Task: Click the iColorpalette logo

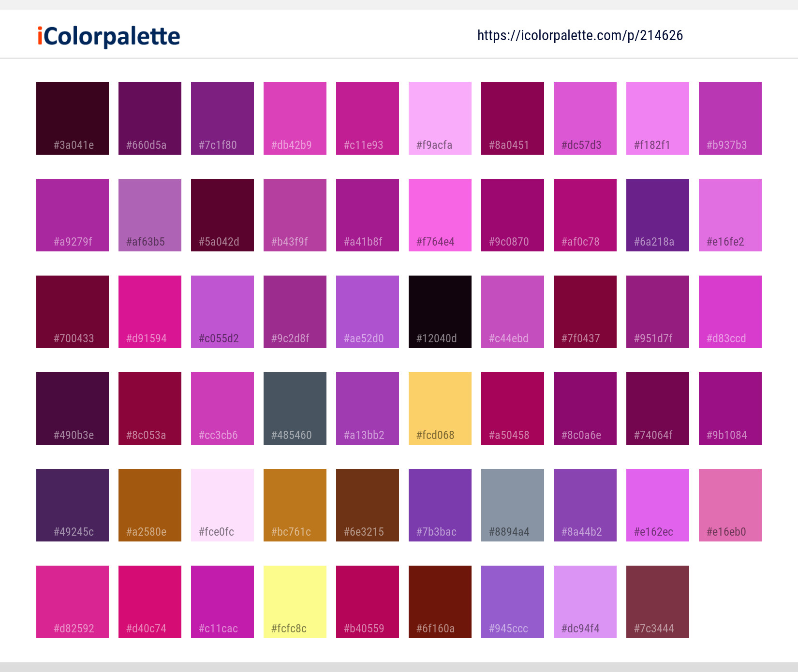Action: tap(109, 37)
